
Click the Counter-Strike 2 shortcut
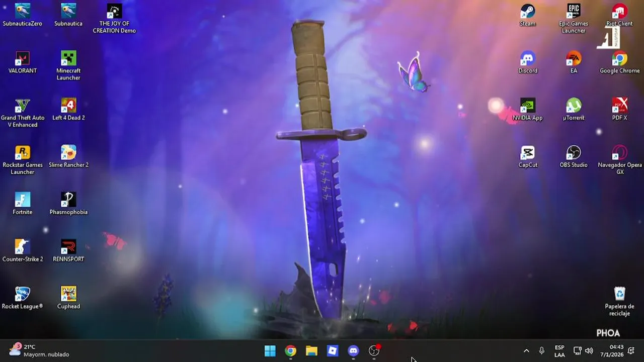tap(23, 250)
